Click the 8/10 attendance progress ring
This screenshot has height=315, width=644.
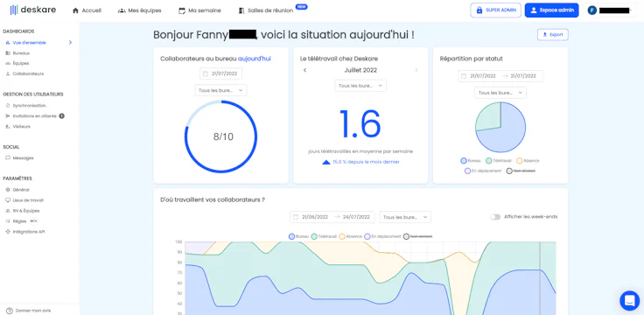[x=221, y=136]
